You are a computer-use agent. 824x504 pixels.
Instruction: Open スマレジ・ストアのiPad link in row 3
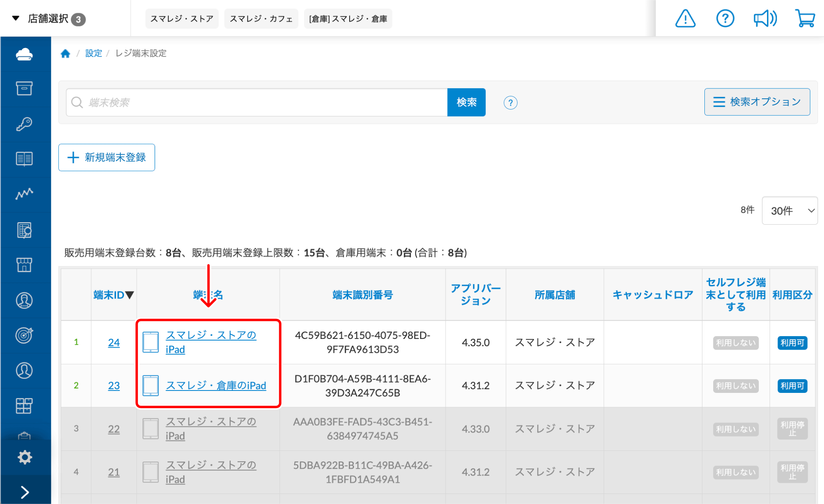(211, 428)
